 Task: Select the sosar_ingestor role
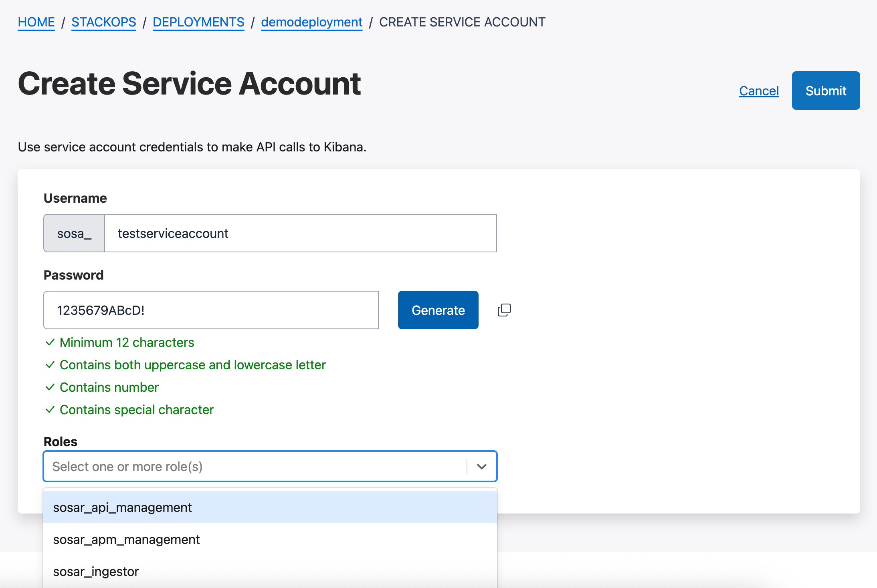tap(96, 571)
